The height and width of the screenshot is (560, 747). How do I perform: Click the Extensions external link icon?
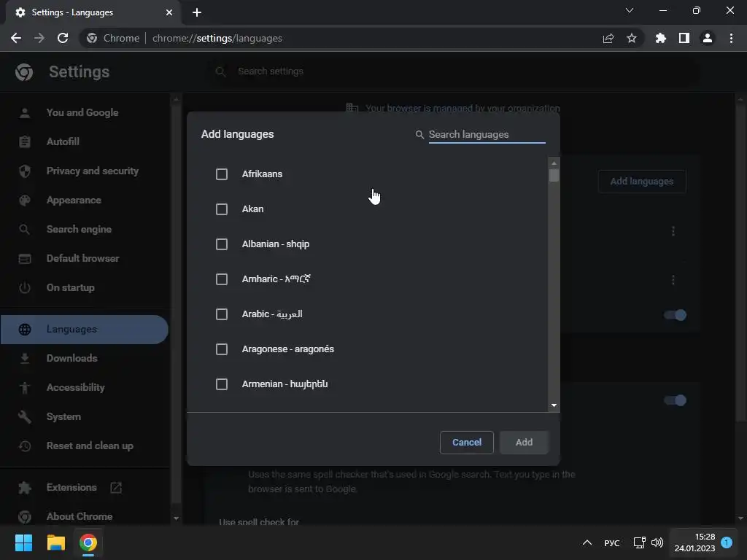click(x=116, y=488)
